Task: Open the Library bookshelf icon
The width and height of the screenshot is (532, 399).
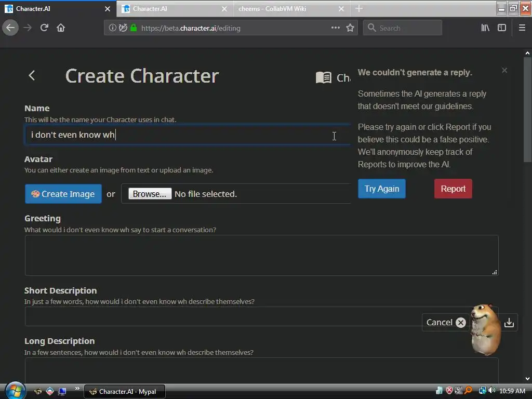Action: point(485,28)
